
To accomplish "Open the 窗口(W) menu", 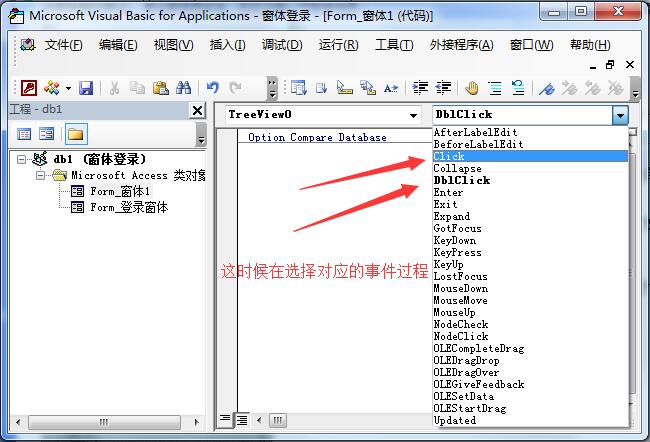I will point(531,45).
